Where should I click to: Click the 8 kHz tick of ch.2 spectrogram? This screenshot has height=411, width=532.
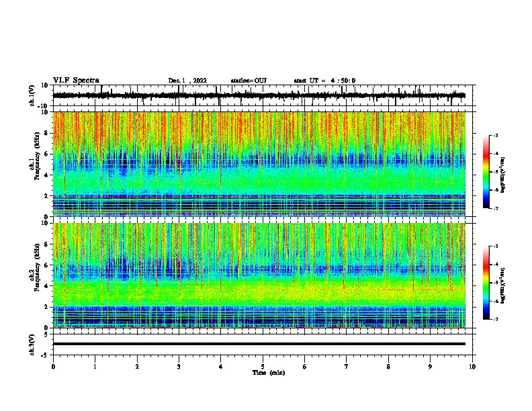pos(46,244)
